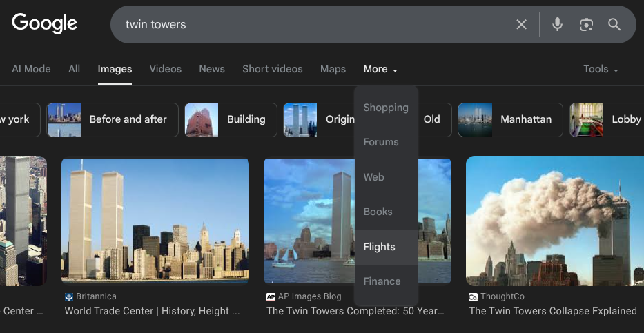Choose Shopping in the More menu
Image resolution: width=644 pixels, height=333 pixels.
click(386, 108)
